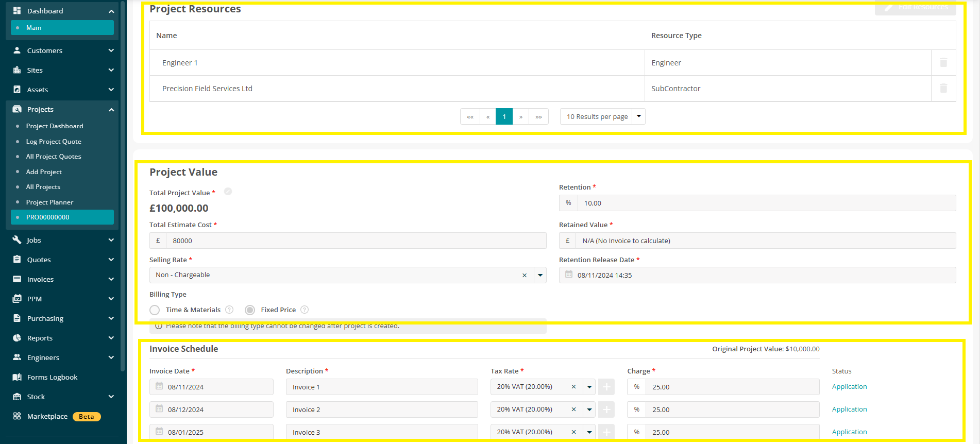Collapse the Dashboard menu
The image size is (980, 444).
(111, 11)
